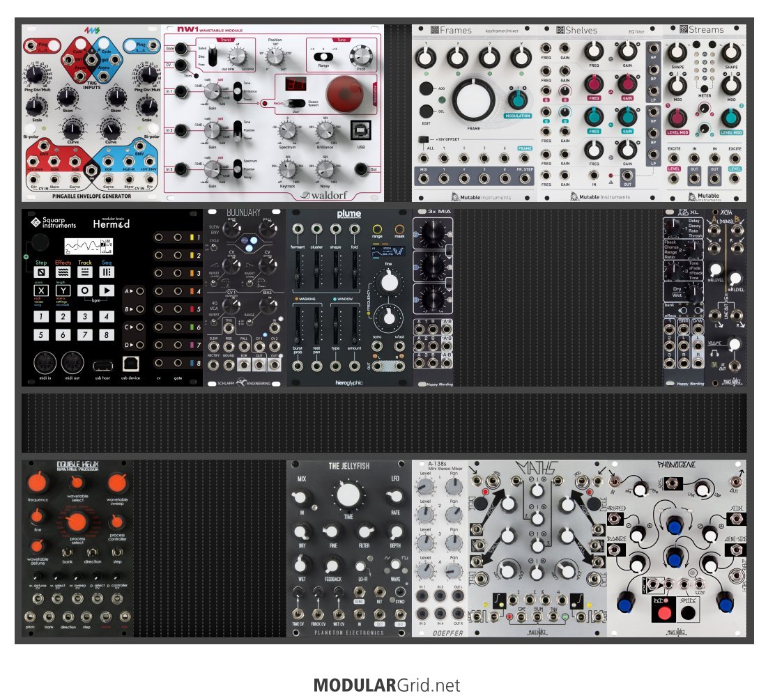Tap the Hermod Seq mode button

click(106, 272)
